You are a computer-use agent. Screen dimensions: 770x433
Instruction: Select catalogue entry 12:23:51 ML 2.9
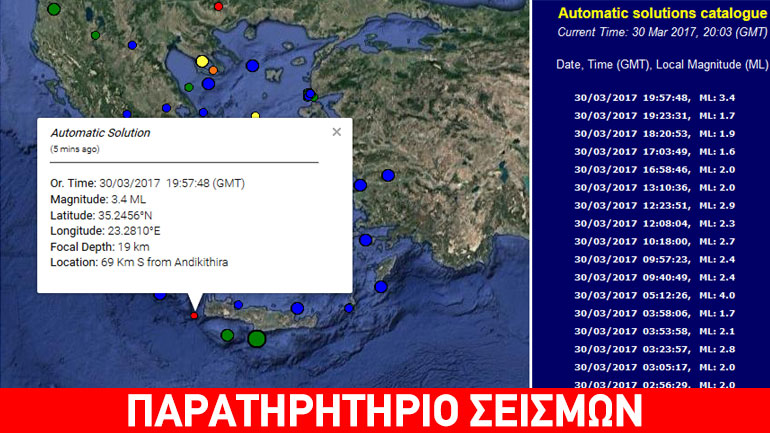click(655, 206)
